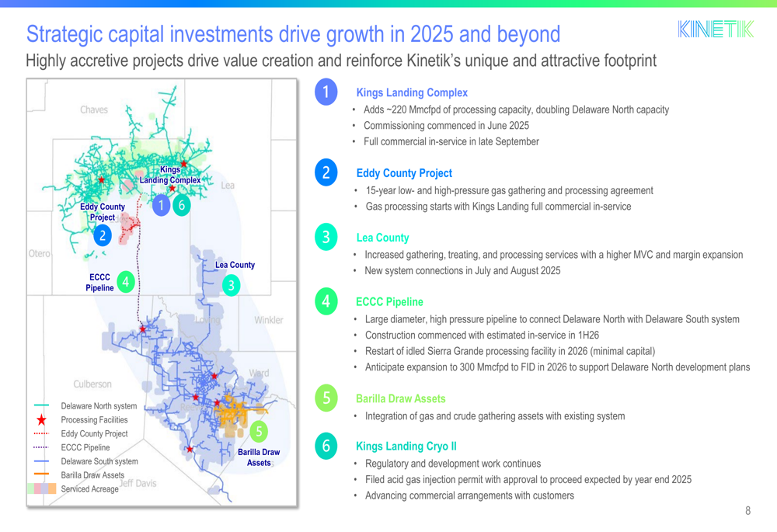Click map marker 1 under Kings Landing Complex

(161, 205)
